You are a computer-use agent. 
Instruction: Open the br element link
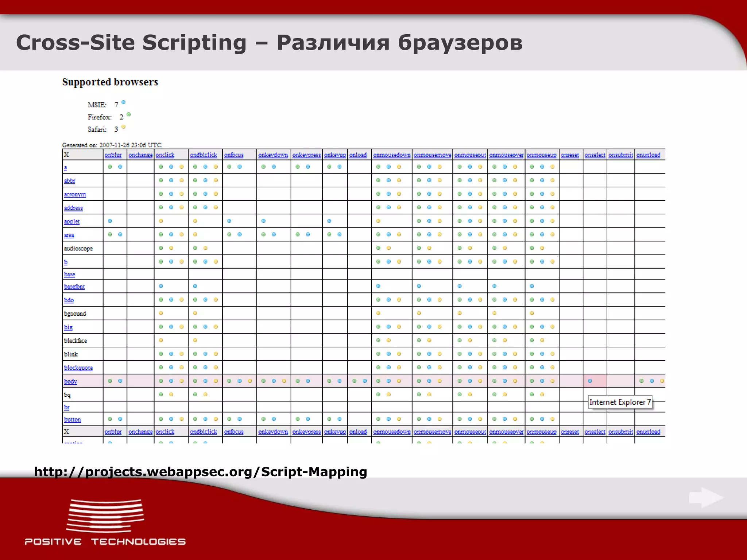click(x=67, y=407)
